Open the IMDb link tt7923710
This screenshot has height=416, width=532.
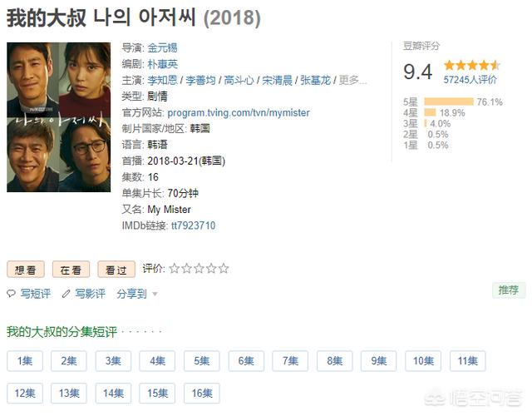pos(193,225)
